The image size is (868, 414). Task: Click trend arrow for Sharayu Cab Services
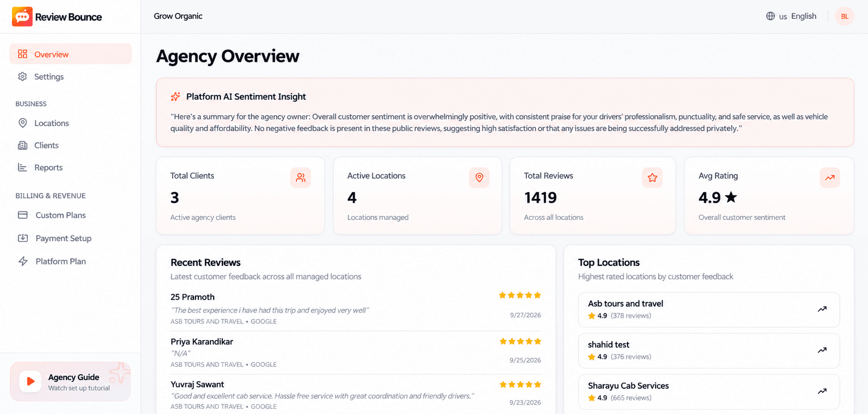[822, 392]
